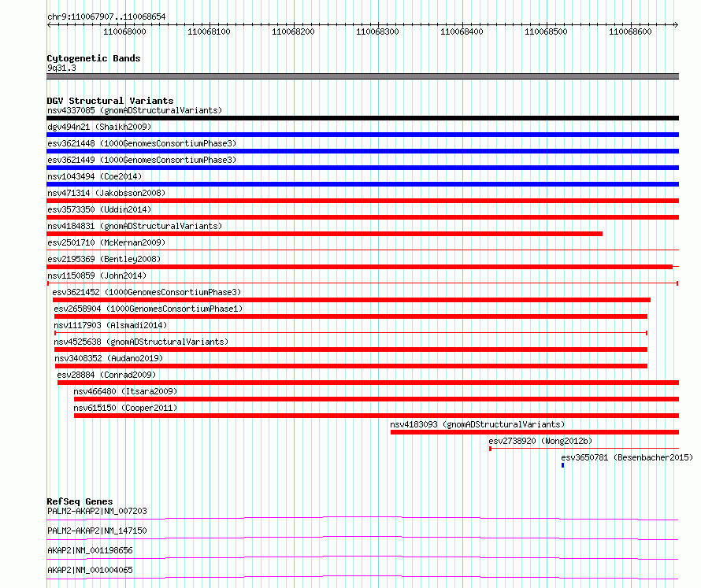
Task: Click the blue bar under dgv494n21
Action: pos(362,135)
